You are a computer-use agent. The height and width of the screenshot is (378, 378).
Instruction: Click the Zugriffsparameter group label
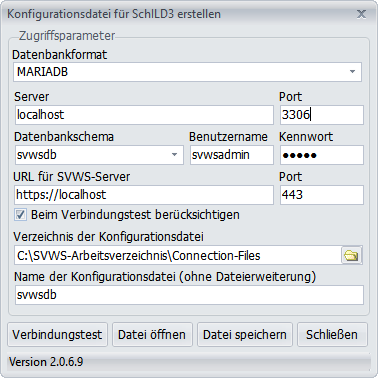67,36
